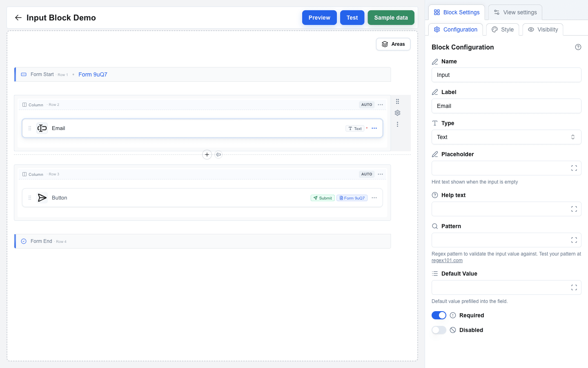Screen dimensions: 588x368
Task: Switch to the Block Settings tab
Action: coord(457,12)
